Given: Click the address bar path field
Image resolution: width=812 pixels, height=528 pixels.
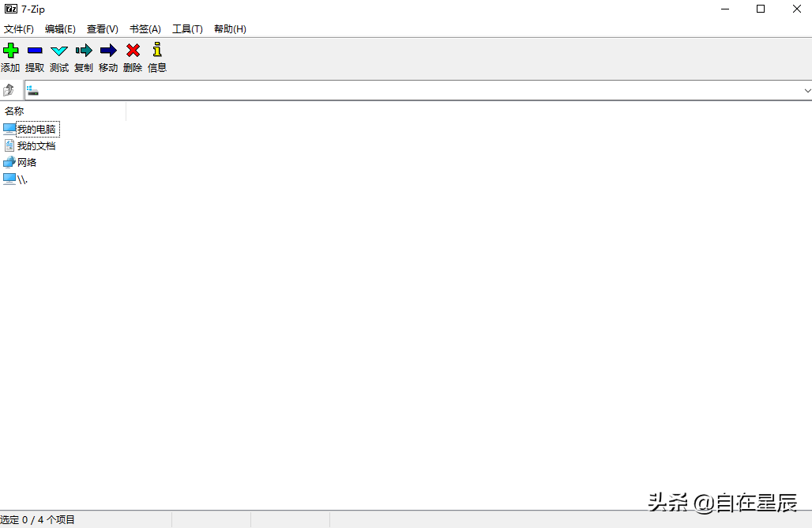Looking at the screenshot, I should point(418,91).
